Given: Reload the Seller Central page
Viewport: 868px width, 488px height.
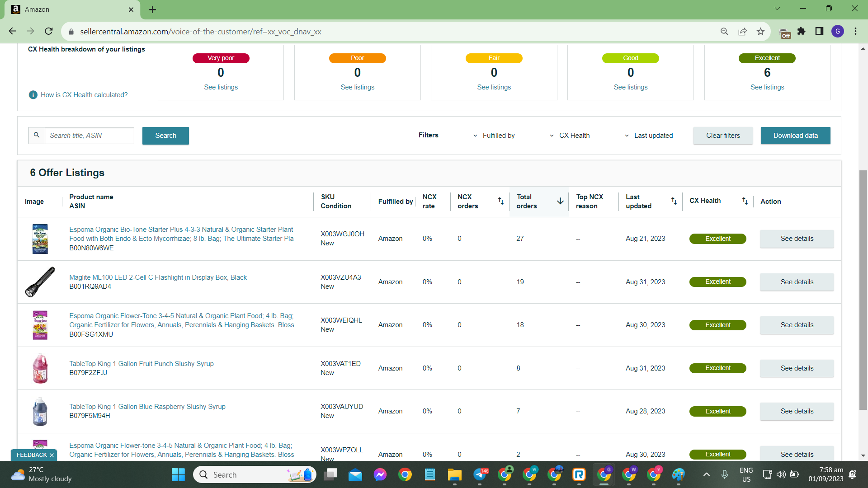Looking at the screenshot, I should click(x=49, y=31).
